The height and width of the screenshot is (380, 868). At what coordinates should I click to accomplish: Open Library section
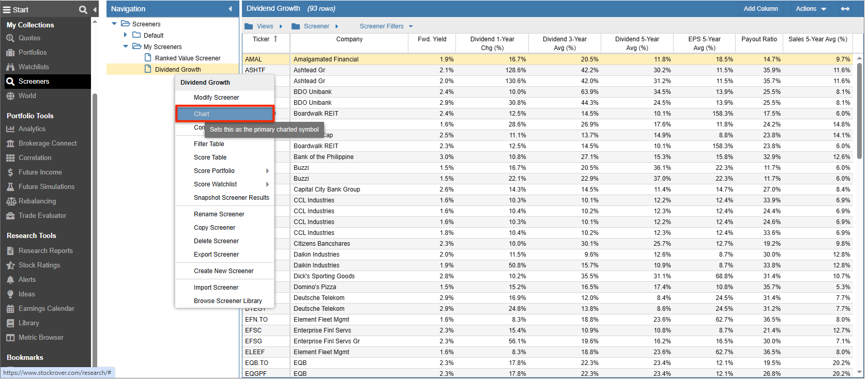point(28,323)
